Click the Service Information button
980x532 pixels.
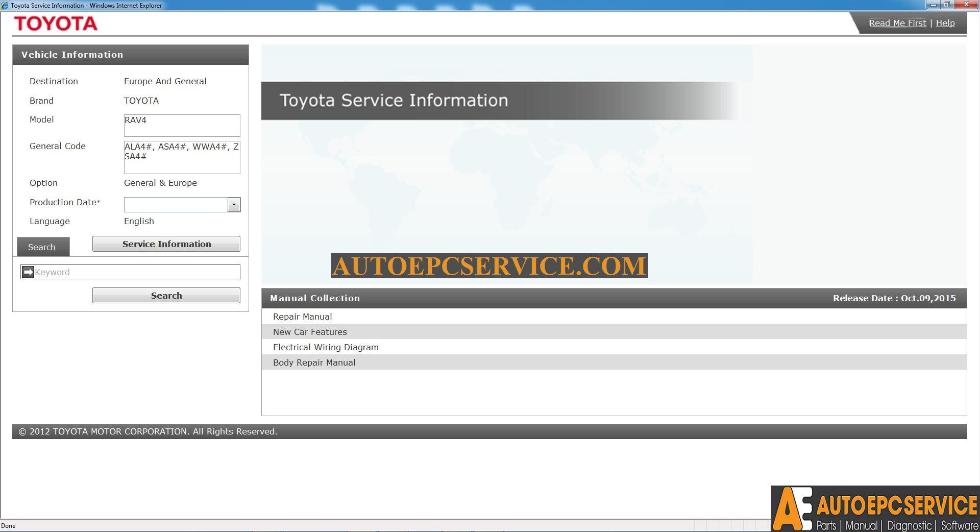point(166,244)
